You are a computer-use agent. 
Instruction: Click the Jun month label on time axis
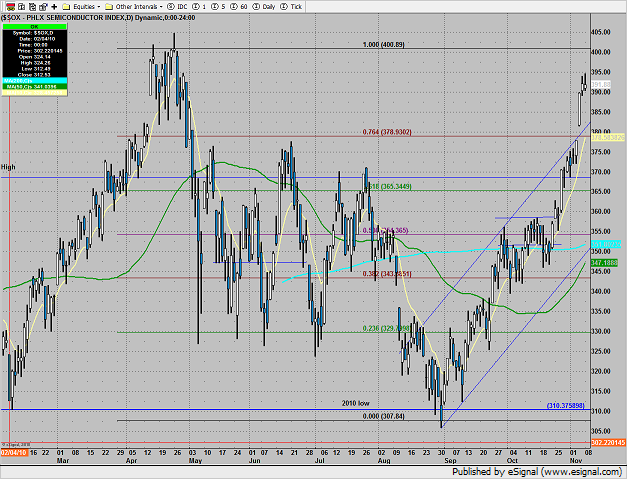pos(254,461)
